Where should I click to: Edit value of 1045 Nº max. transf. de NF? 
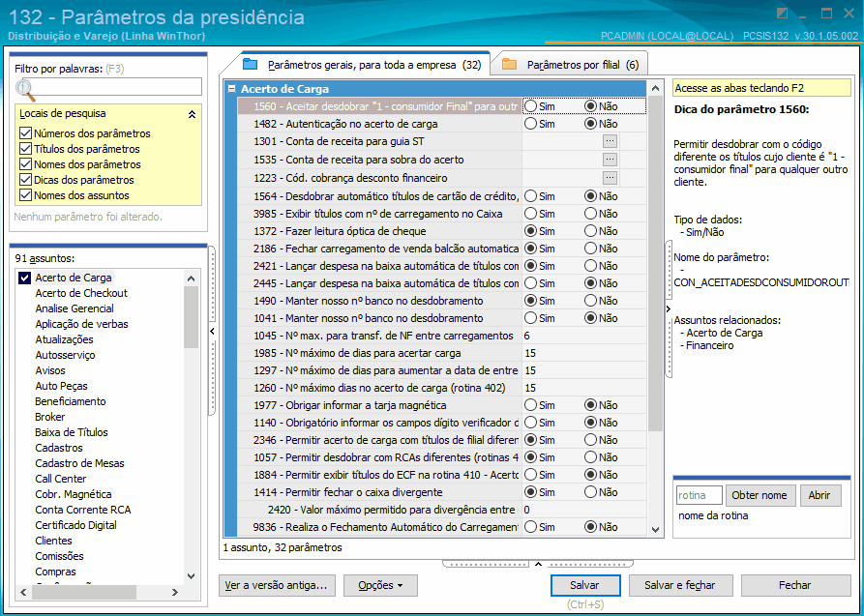583,336
